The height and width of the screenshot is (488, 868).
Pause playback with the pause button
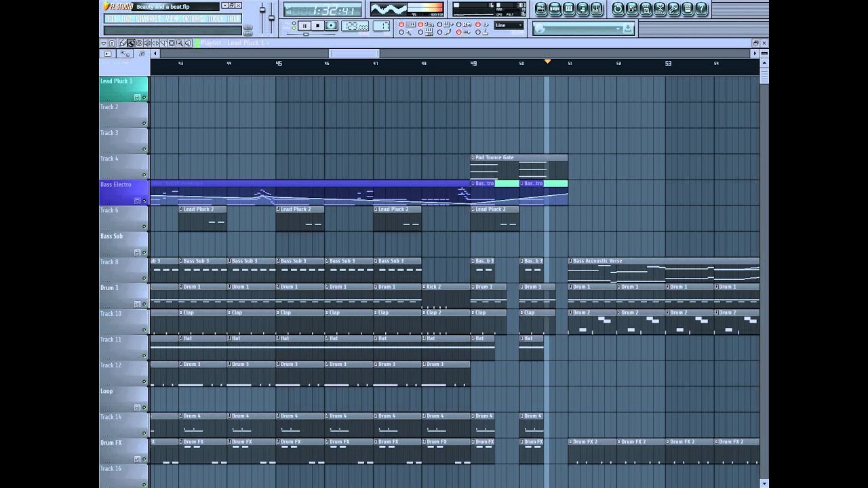tap(304, 26)
